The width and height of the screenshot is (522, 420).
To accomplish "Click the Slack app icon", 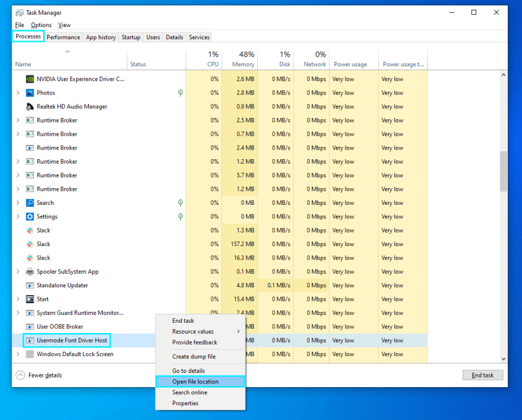I will 29,230.
